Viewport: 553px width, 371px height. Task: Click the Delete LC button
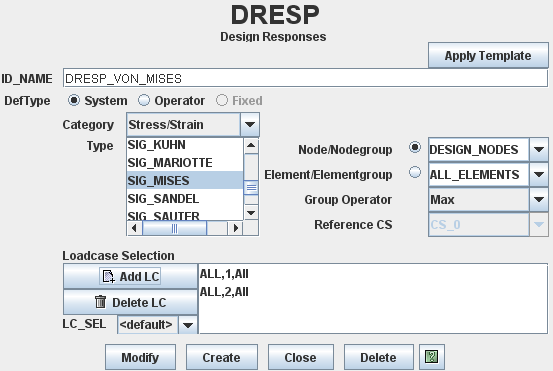(130, 302)
